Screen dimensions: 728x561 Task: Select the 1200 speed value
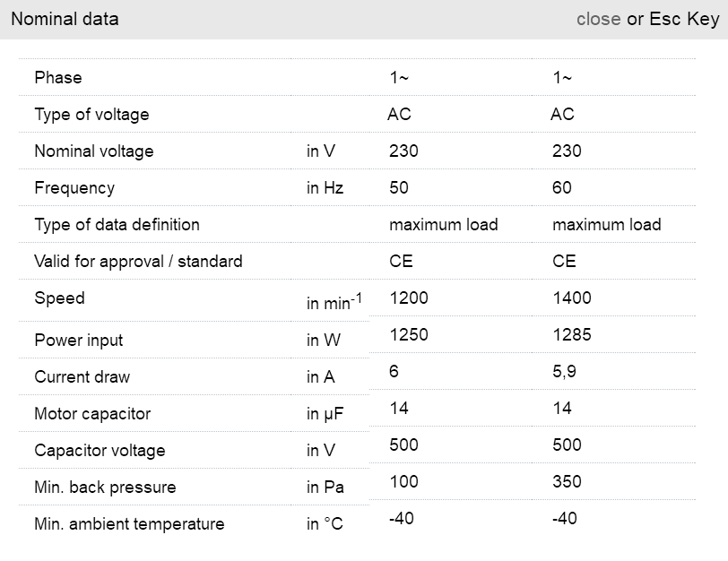[x=409, y=298]
